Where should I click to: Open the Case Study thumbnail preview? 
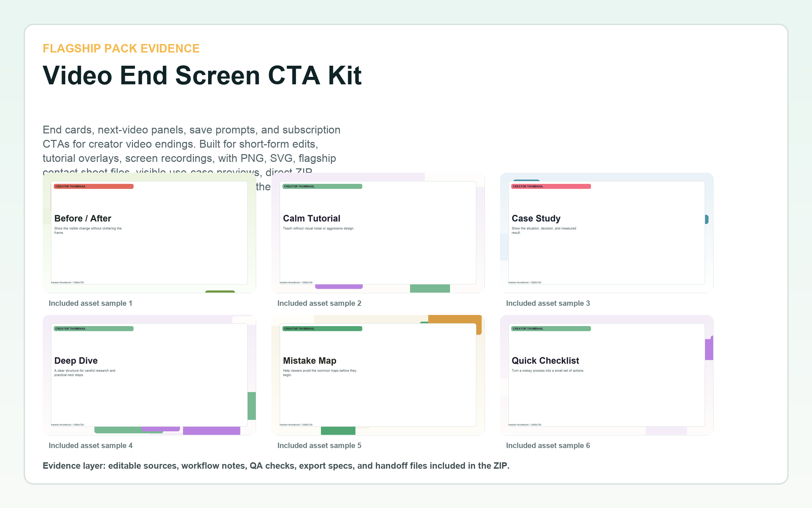tap(607, 233)
